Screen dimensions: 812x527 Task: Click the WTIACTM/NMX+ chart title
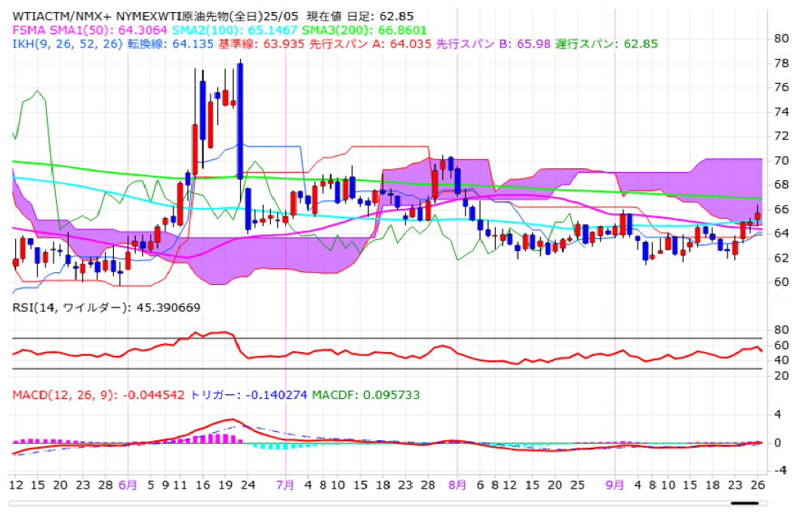pos(60,16)
